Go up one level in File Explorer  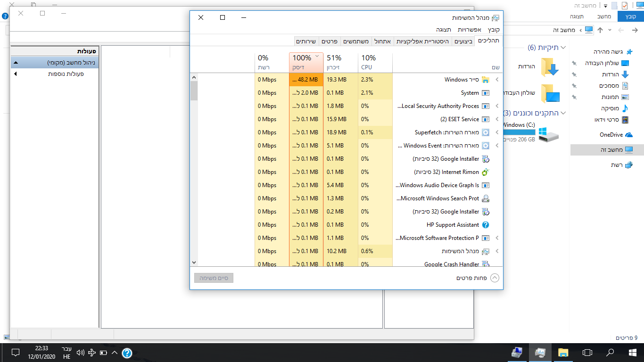[x=600, y=30]
